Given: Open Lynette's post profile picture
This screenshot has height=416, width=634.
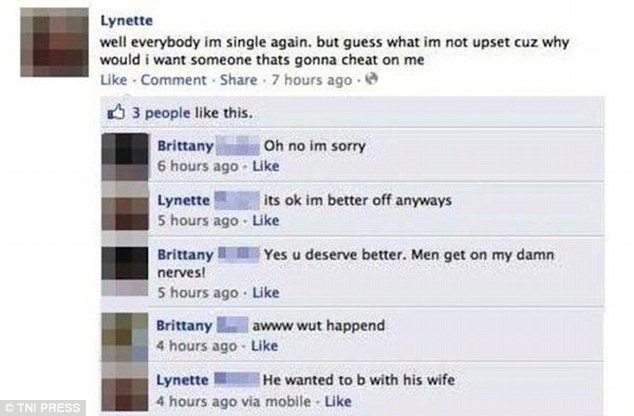Looking at the screenshot, I should coord(55,42).
